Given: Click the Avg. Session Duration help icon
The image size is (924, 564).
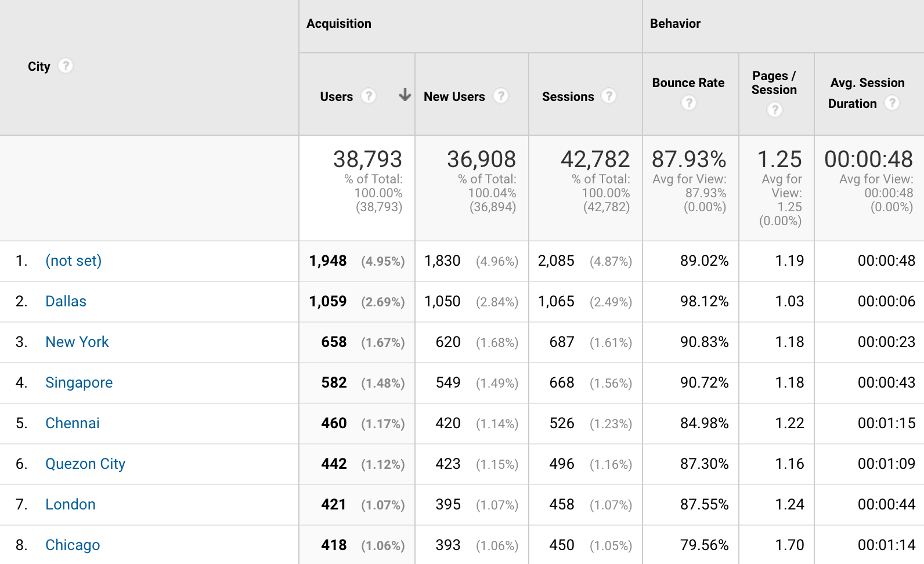Looking at the screenshot, I should (x=892, y=103).
